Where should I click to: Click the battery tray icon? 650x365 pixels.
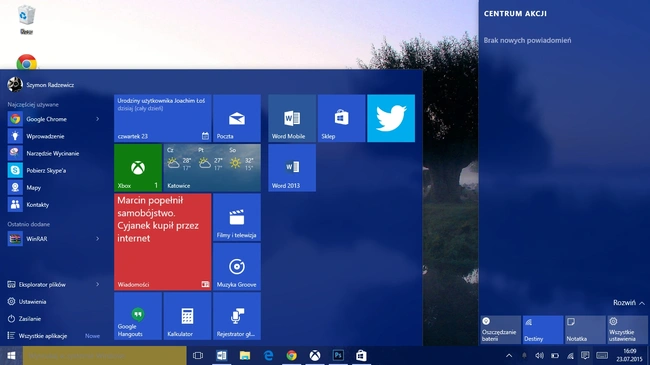pyautogui.click(x=555, y=355)
